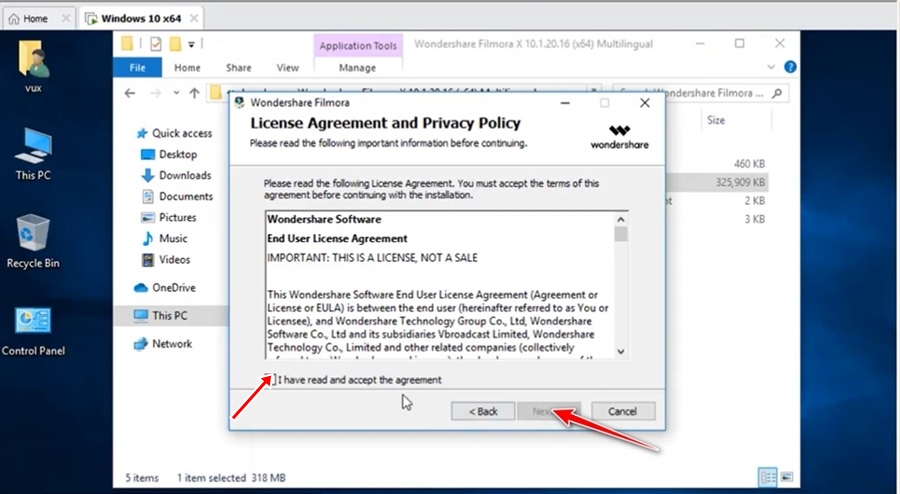Click the Back button in the installer
This screenshot has width=900, height=494.
[476, 411]
